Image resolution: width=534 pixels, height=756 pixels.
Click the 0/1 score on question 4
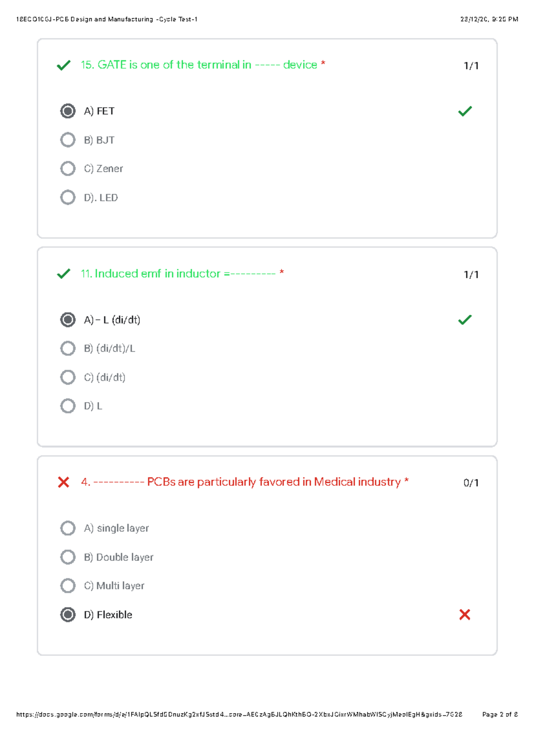(x=471, y=483)
